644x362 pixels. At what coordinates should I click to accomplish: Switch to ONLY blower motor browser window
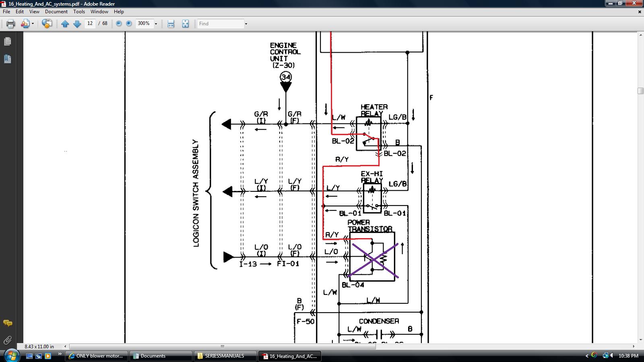click(x=96, y=356)
